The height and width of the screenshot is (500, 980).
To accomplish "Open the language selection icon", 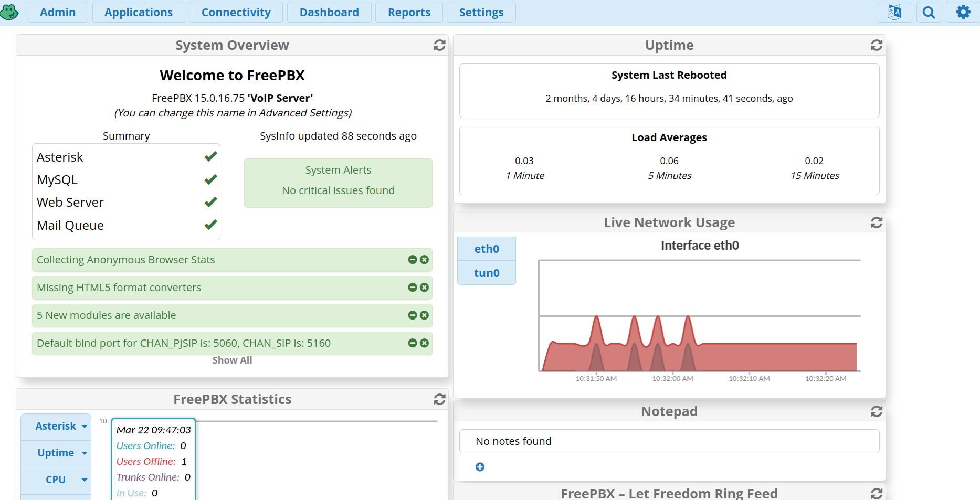I will coord(894,12).
